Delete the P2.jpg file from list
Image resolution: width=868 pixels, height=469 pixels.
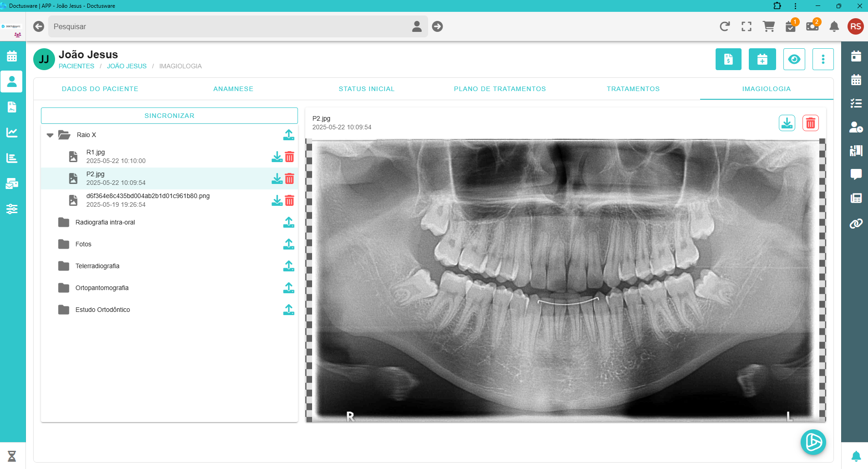click(289, 178)
